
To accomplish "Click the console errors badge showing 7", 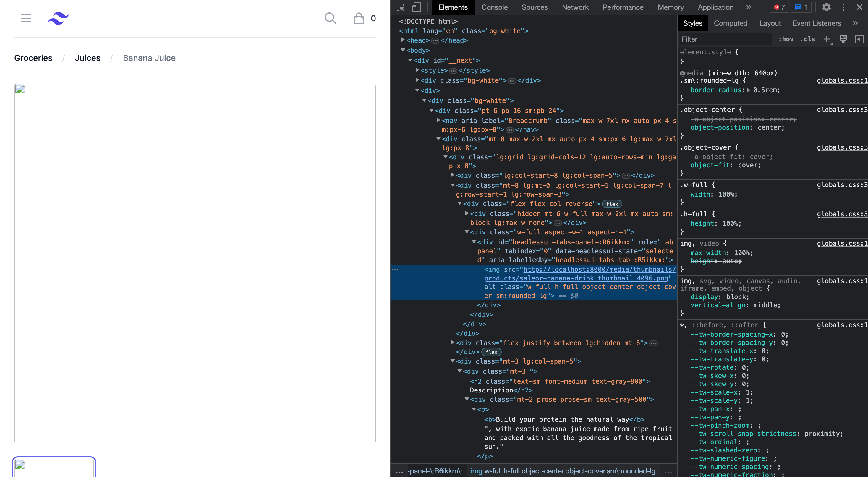I will 779,7.
